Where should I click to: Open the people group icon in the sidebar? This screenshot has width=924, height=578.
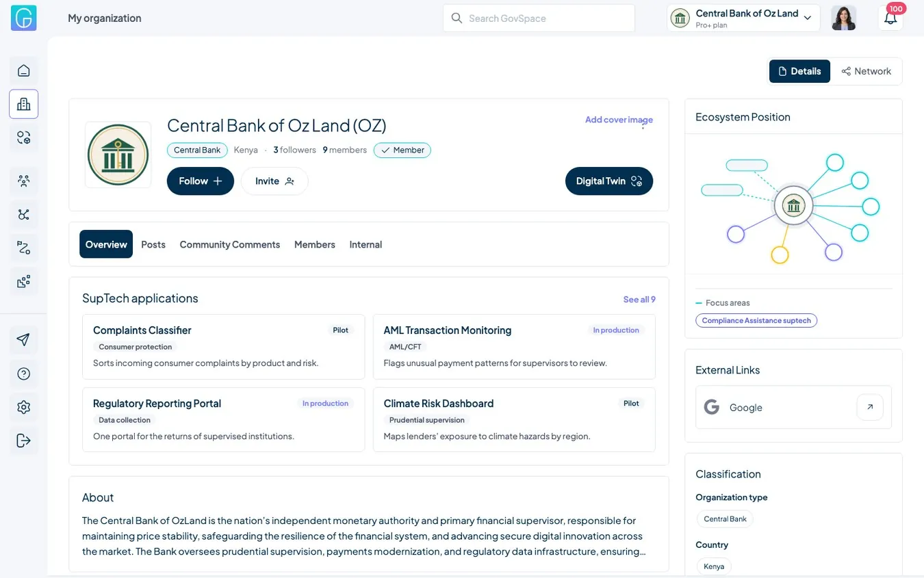coord(24,181)
